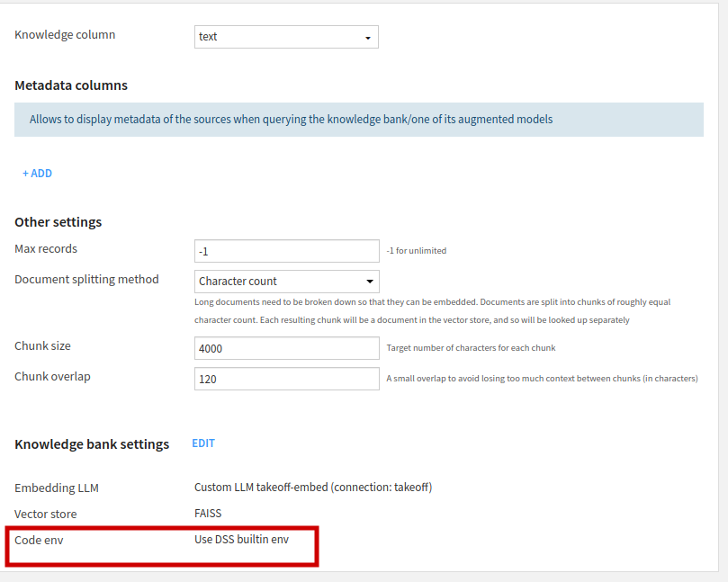Click the Code env label

(39, 540)
